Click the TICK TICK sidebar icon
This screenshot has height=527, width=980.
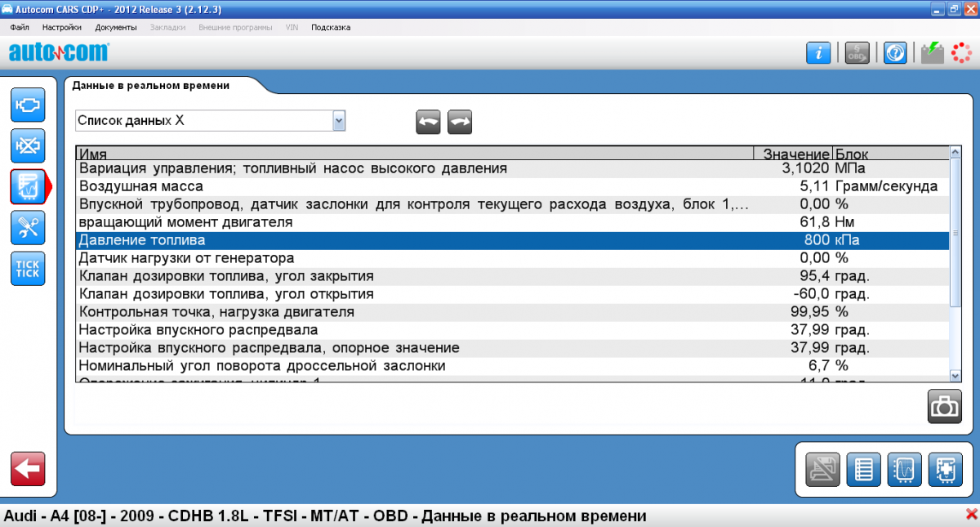coord(28,268)
